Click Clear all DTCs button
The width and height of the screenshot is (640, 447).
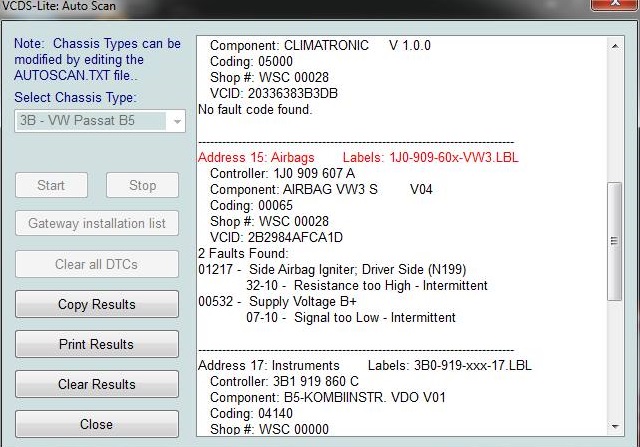[x=97, y=264]
